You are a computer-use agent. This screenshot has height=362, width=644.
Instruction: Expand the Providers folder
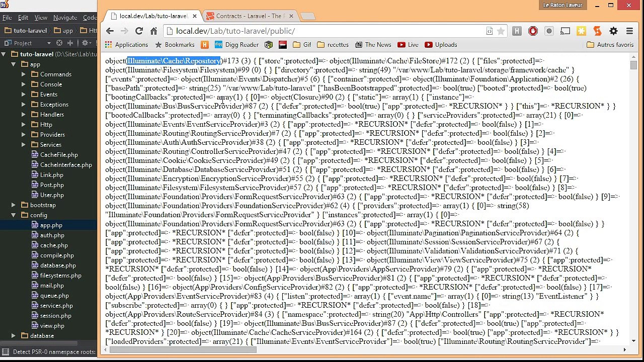click(x=23, y=135)
